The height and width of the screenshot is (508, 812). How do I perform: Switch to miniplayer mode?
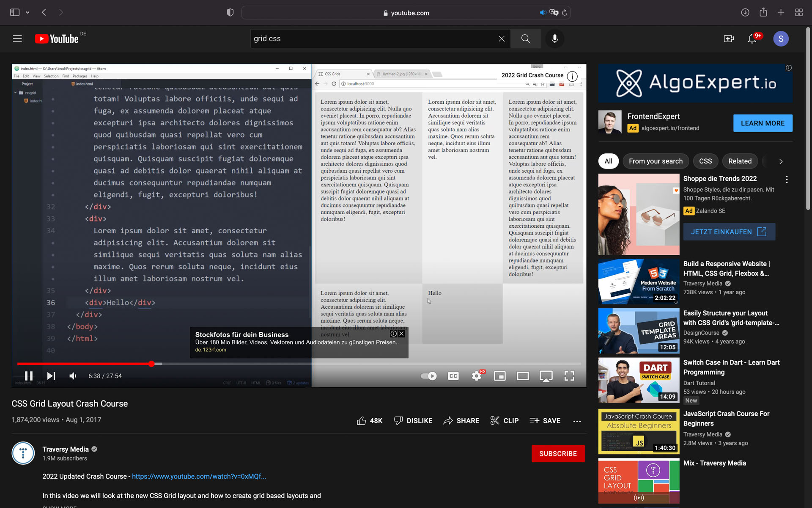point(500,376)
